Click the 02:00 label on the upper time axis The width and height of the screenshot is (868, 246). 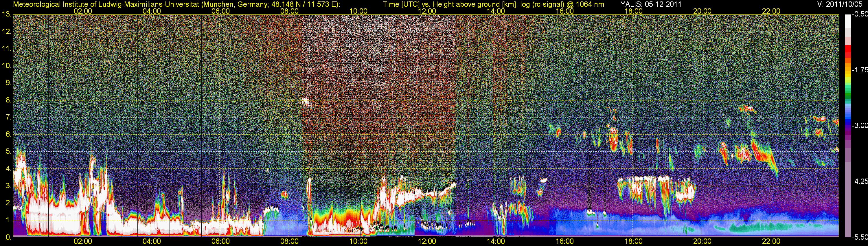83,11
